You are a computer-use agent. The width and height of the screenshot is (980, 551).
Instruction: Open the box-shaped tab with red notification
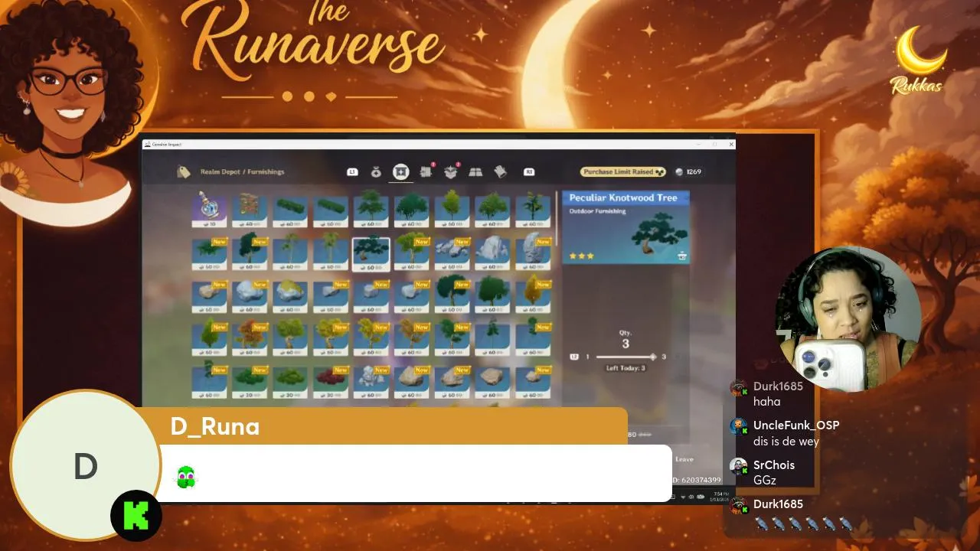point(451,171)
